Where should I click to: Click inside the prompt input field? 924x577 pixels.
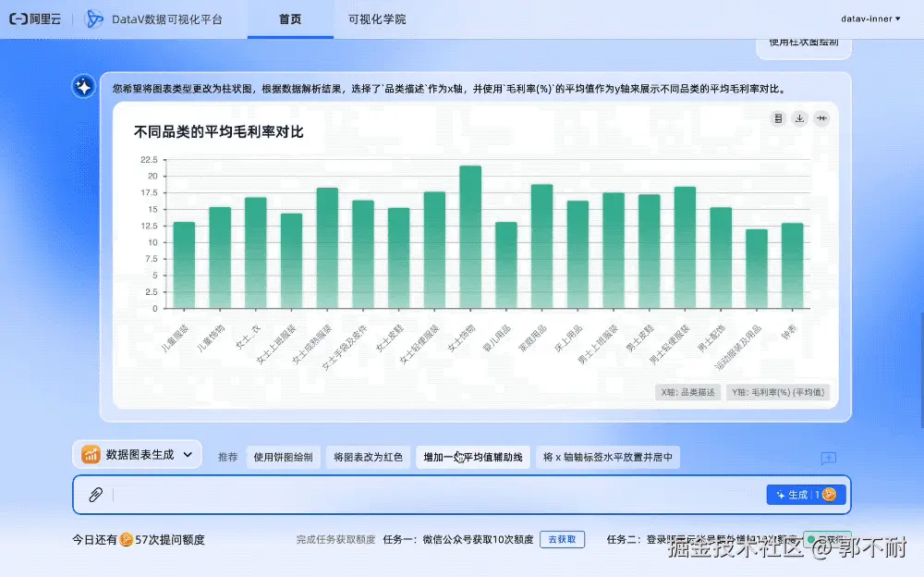370,495
